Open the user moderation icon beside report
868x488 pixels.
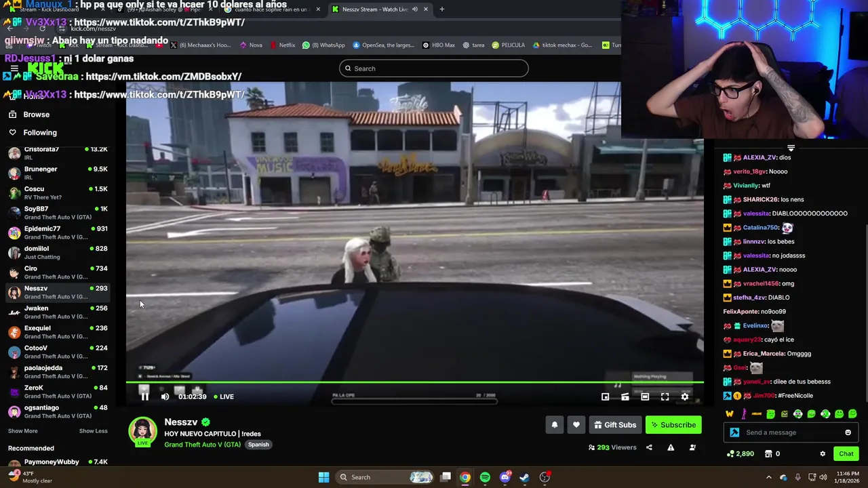(x=692, y=447)
